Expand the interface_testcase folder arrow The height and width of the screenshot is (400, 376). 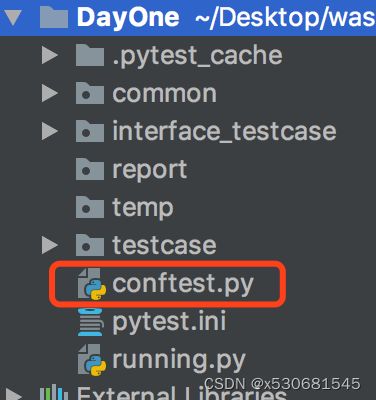coord(50,132)
